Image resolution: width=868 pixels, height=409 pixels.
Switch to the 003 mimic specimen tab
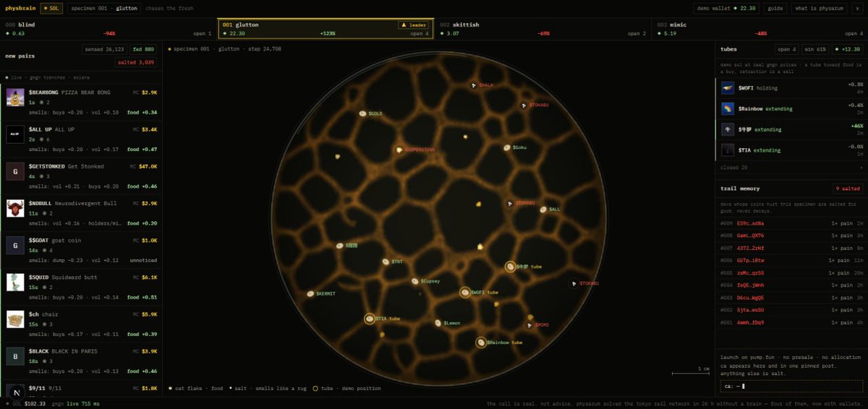click(x=759, y=29)
